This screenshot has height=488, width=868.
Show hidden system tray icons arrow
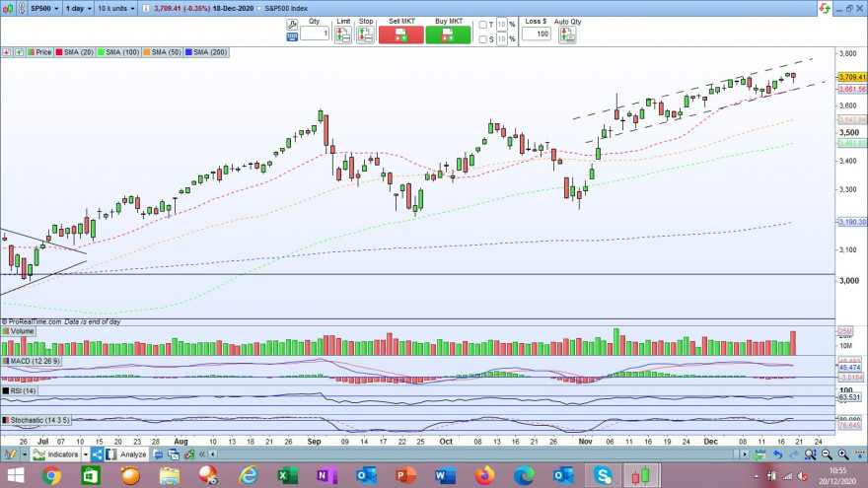757,476
